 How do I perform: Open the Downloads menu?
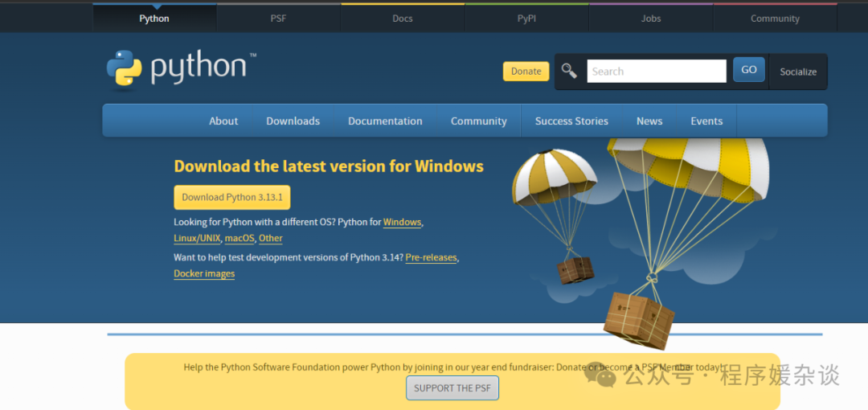(293, 121)
